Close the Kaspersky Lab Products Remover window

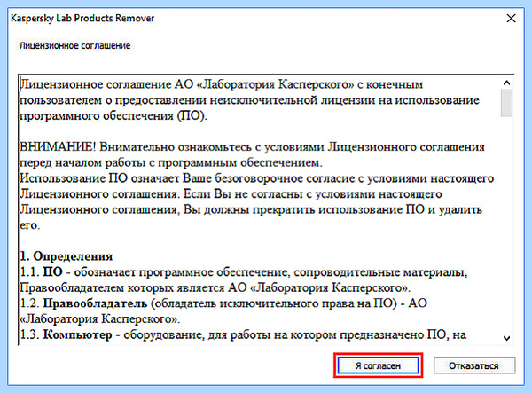coord(511,19)
